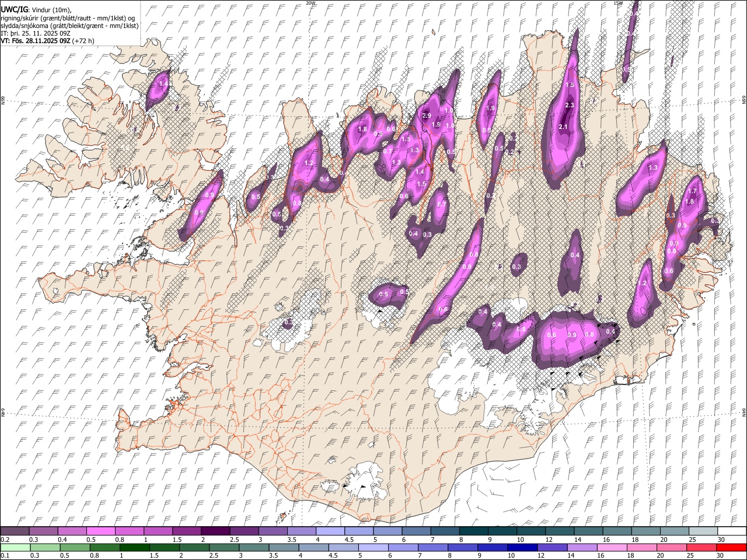Pick the light blue snow swatch between 4 and 4.5

coord(330,531)
